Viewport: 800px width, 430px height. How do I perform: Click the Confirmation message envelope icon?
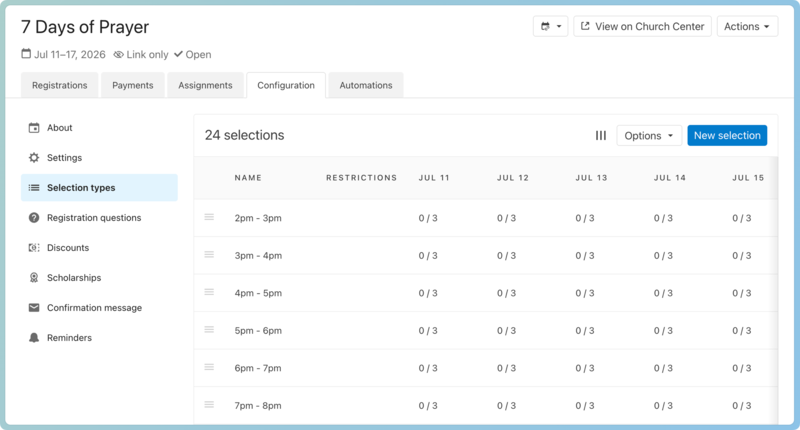tap(34, 308)
